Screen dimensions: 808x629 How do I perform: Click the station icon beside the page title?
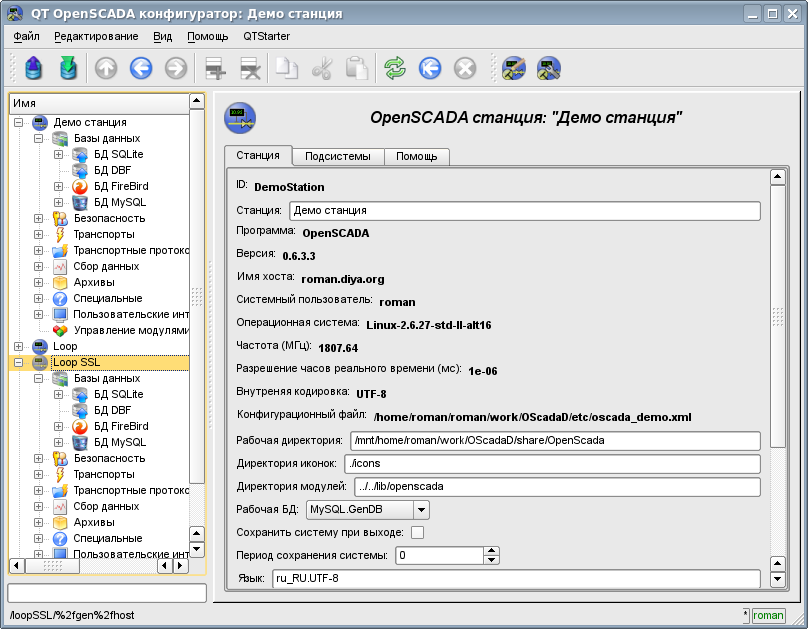click(240, 118)
